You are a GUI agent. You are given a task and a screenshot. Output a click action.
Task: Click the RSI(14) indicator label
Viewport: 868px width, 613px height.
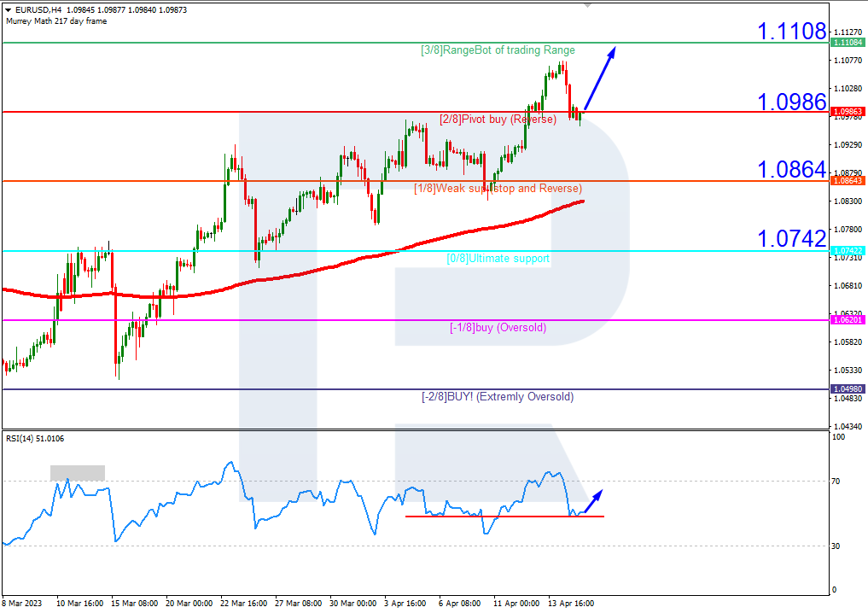pyautogui.click(x=34, y=439)
